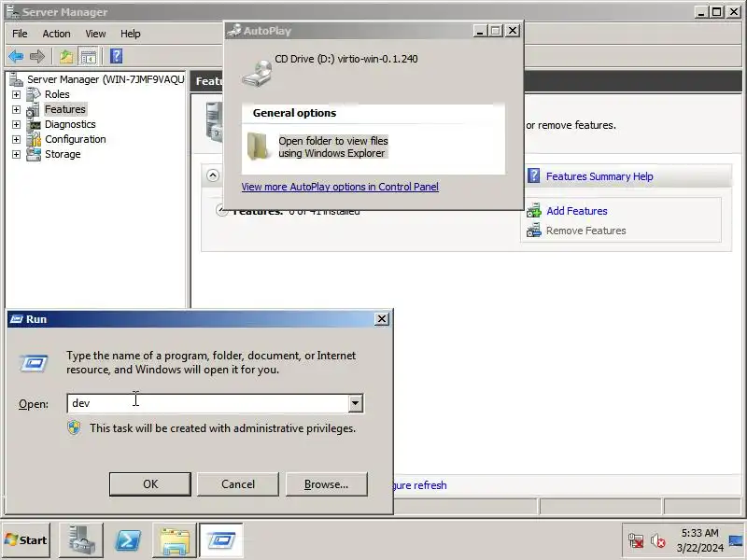The image size is (747, 560).
Task: Click the Storage tree node icon
Action: [34, 154]
